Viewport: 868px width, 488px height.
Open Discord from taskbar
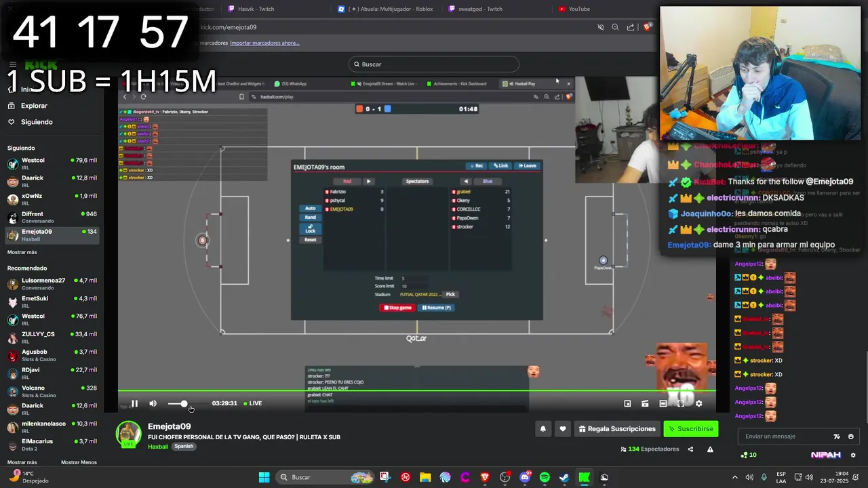click(525, 477)
